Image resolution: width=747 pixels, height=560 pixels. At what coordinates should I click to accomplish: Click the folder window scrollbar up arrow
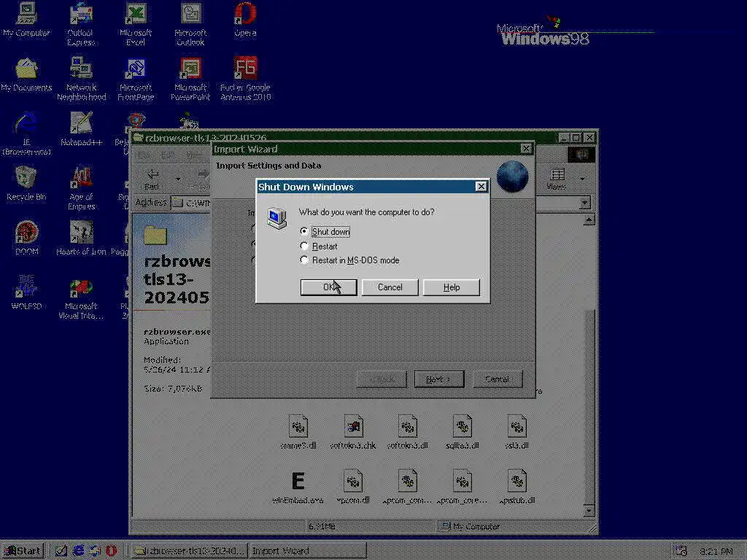coord(589,219)
